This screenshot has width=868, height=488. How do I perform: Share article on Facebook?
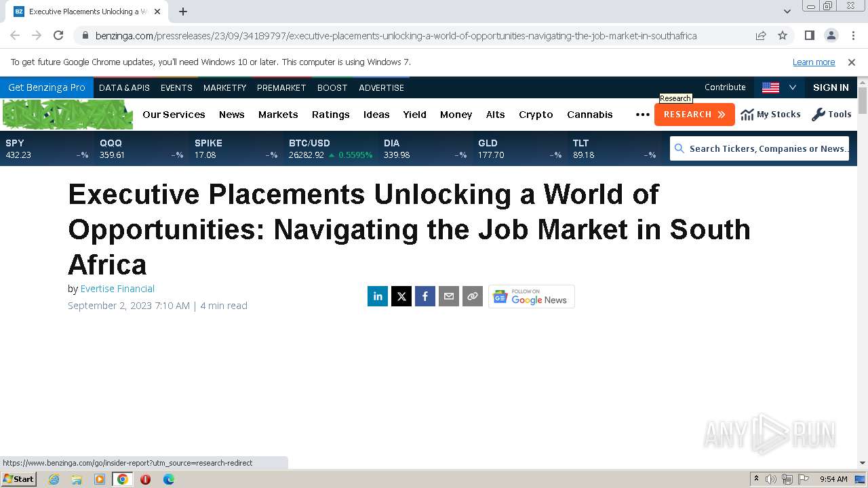pyautogui.click(x=425, y=296)
